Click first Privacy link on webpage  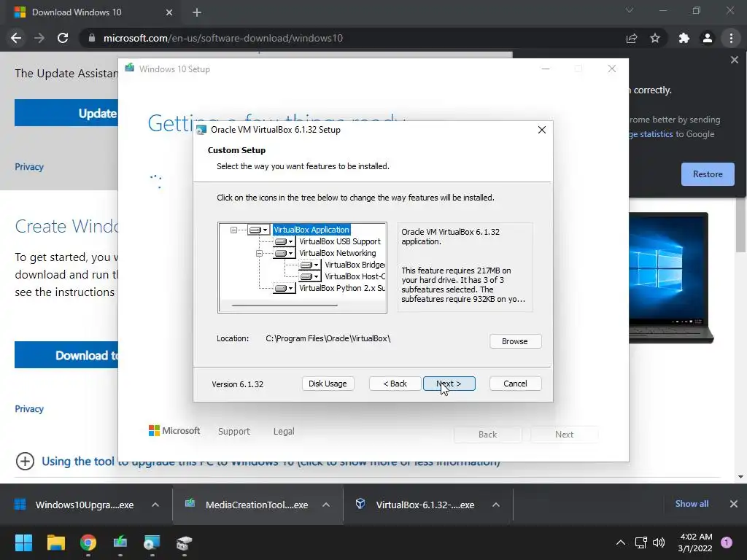[29, 167]
